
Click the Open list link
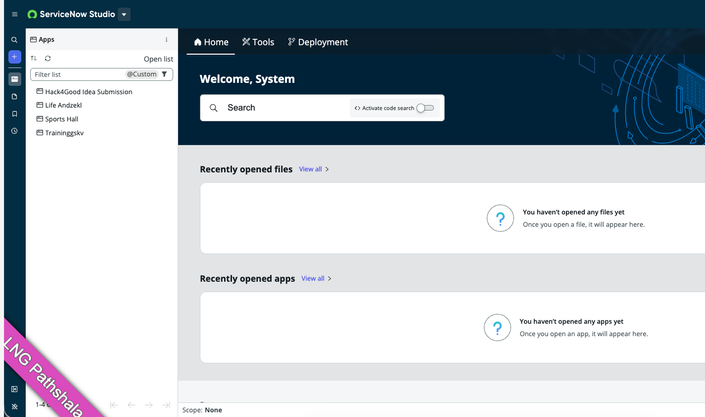point(158,59)
